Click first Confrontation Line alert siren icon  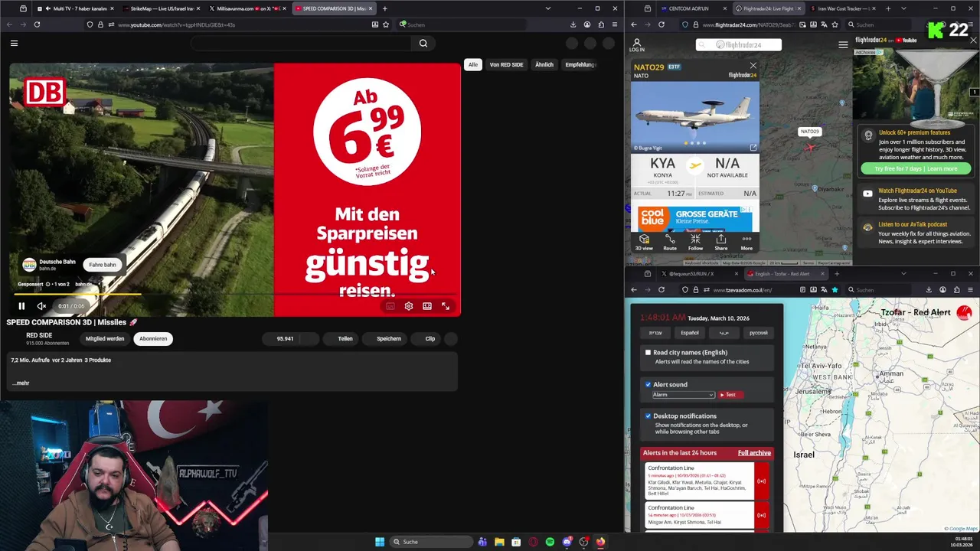pos(761,481)
